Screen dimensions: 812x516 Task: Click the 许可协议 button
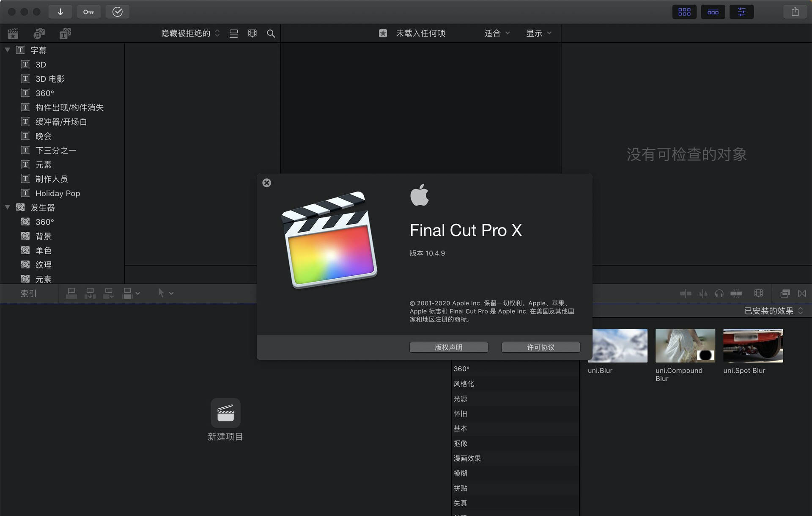tap(540, 347)
